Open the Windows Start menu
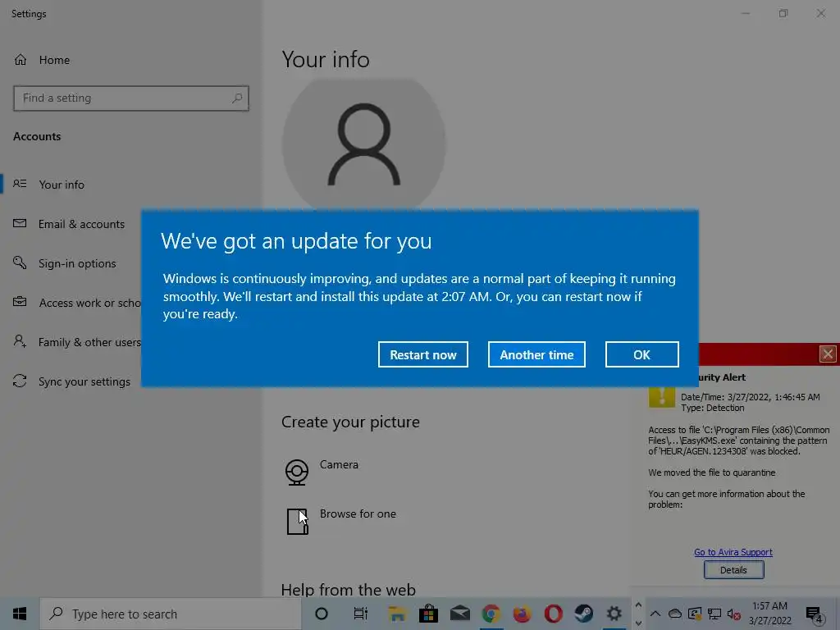 pyautogui.click(x=20, y=614)
